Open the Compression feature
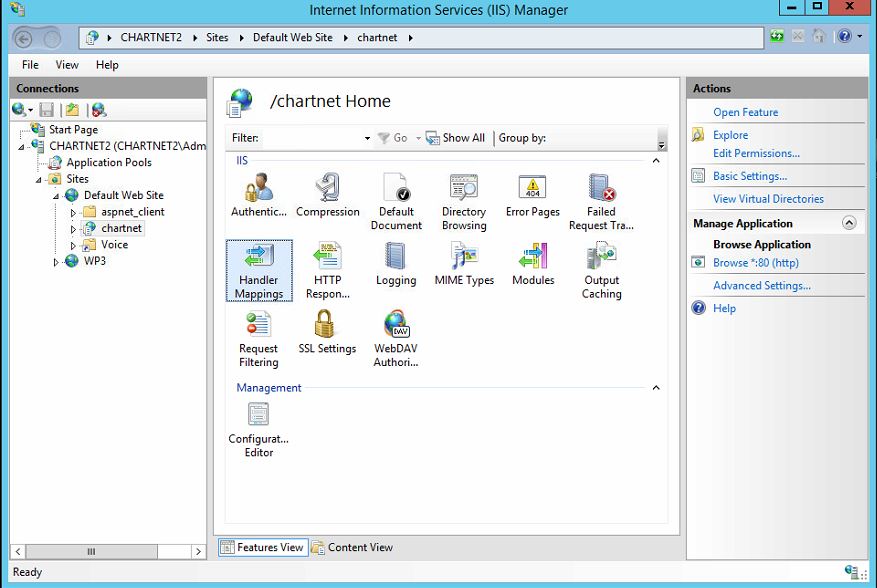This screenshot has height=588, width=877. pyautogui.click(x=328, y=195)
